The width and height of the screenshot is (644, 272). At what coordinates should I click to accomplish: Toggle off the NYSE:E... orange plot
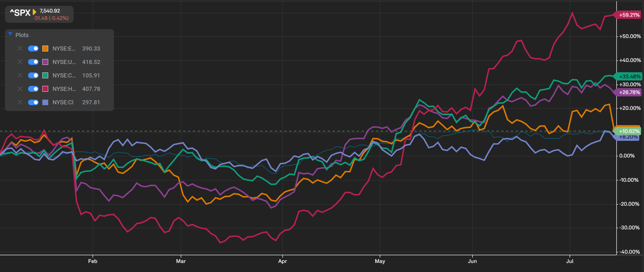pyautogui.click(x=33, y=48)
